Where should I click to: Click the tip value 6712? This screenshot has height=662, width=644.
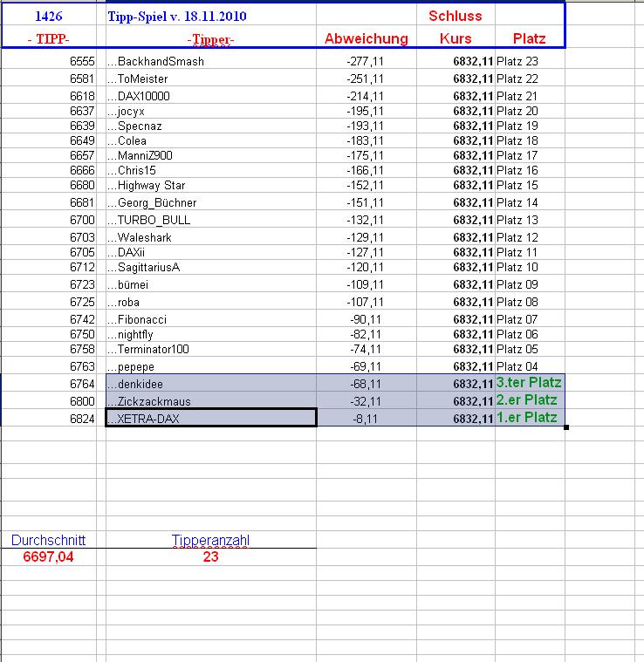pyautogui.click(x=49, y=267)
